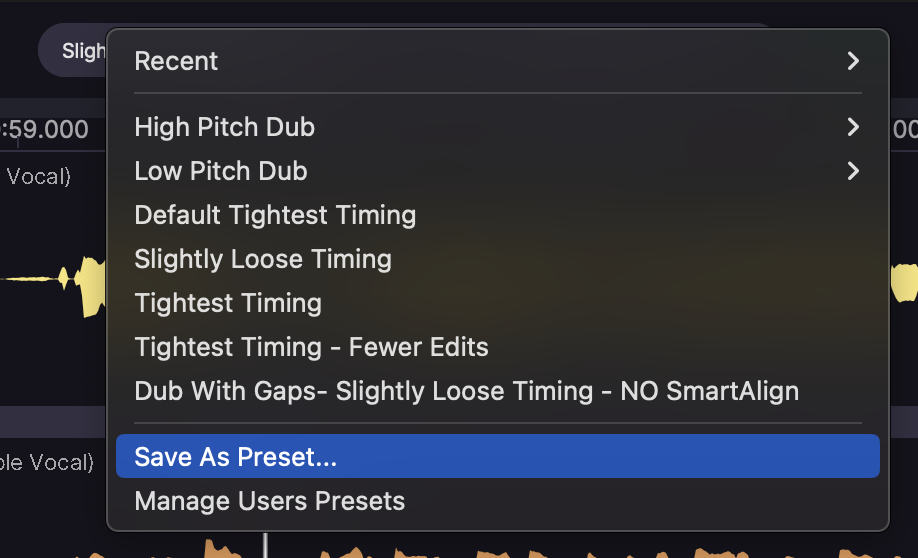Select the Slightly Loose Timing preset
Screen dimensions: 918x558
point(263,259)
